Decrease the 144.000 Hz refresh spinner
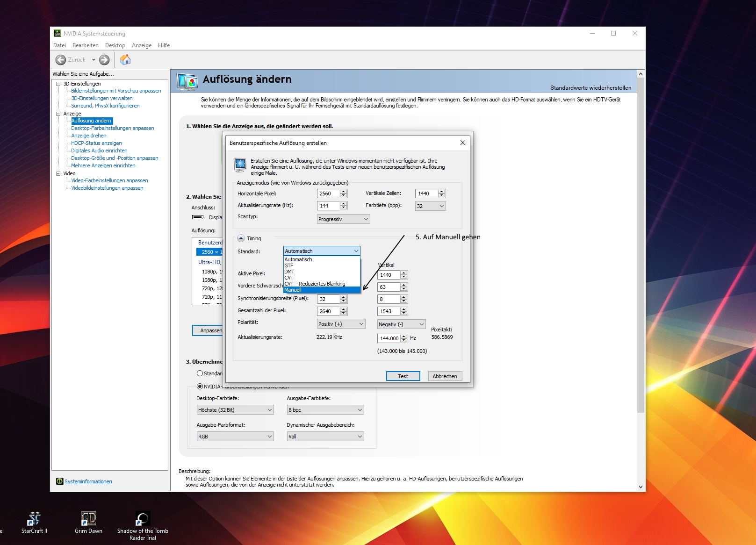This screenshot has height=545, width=756. [404, 341]
